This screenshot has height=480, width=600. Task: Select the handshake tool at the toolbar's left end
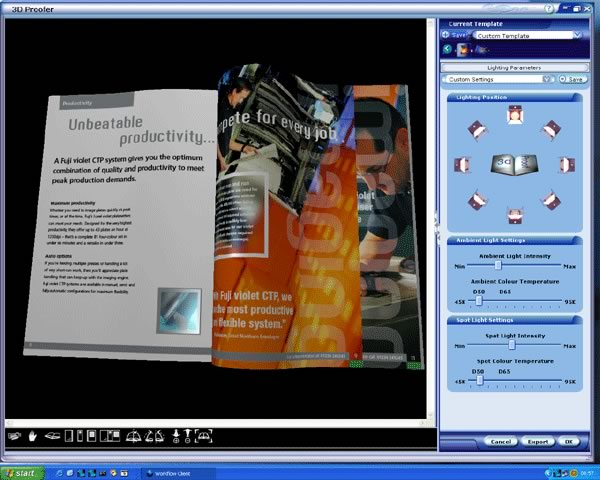coord(15,436)
